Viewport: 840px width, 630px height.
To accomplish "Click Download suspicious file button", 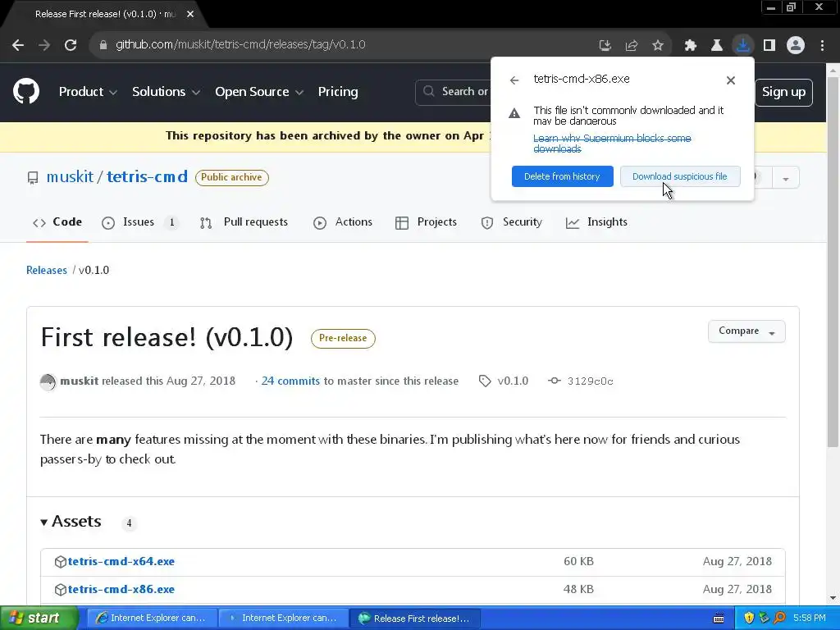I will pyautogui.click(x=680, y=176).
